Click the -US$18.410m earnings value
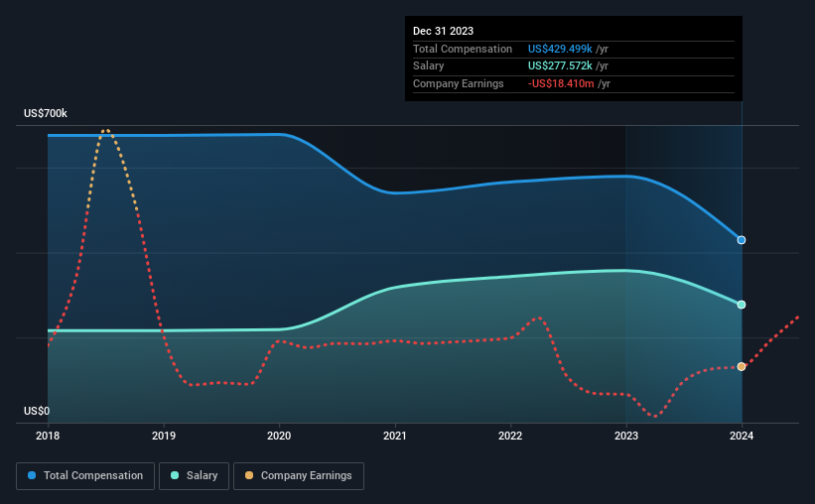Image resolution: width=815 pixels, height=504 pixels. [x=561, y=83]
